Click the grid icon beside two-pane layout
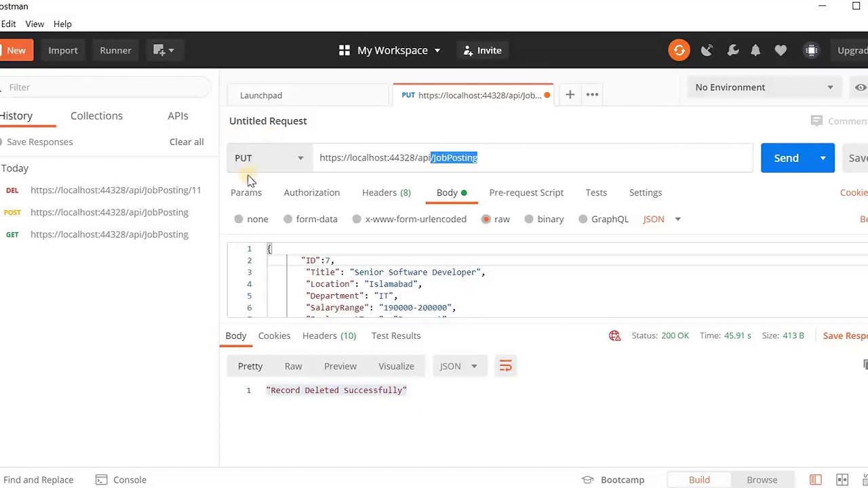 (x=842, y=480)
